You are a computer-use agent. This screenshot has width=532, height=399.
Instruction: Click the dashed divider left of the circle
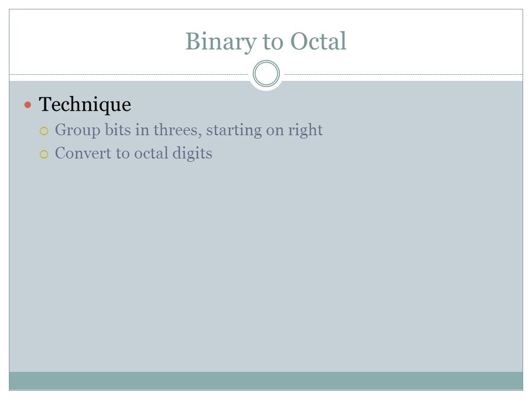[129, 74]
